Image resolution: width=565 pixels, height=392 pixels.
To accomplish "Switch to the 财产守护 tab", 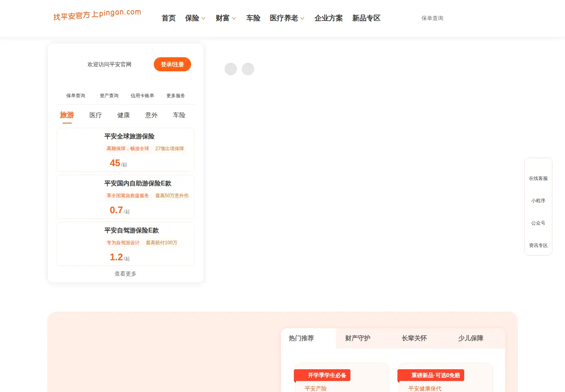I will [x=358, y=338].
